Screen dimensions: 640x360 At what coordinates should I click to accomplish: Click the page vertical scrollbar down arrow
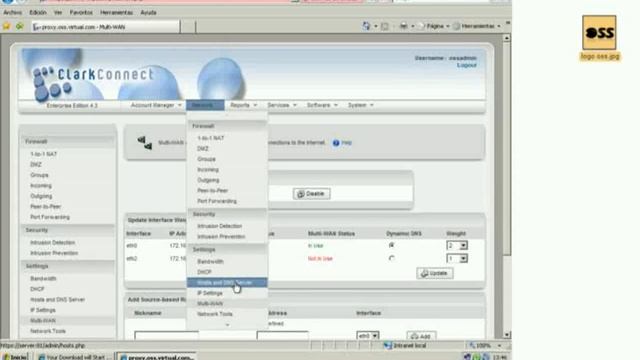(507, 335)
